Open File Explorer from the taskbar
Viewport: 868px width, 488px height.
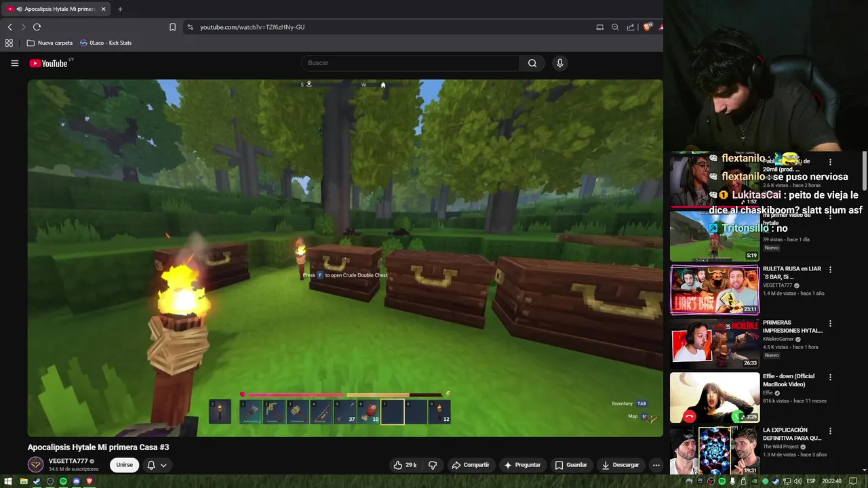23,481
